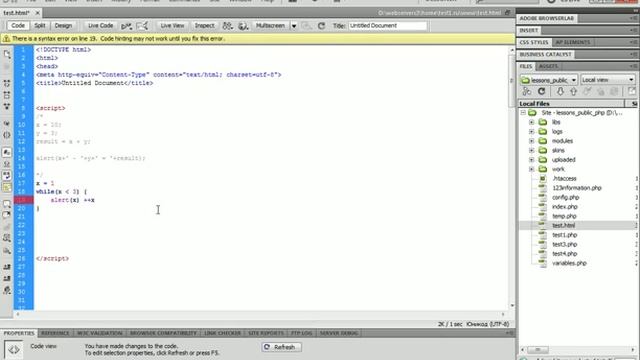The width and height of the screenshot is (640, 360).
Task: Toggle Line Numbers in coding toolbar
Action: pos(7,152)
